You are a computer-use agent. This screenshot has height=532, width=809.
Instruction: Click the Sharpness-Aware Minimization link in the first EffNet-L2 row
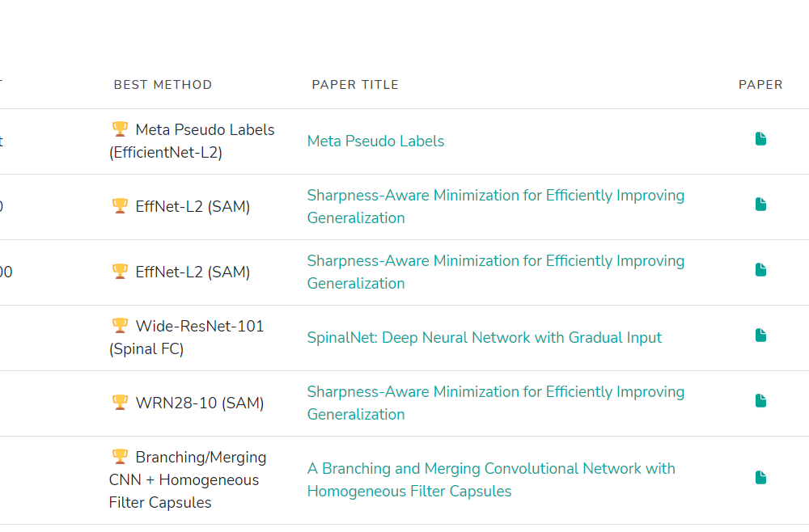(x=495, y=196)
